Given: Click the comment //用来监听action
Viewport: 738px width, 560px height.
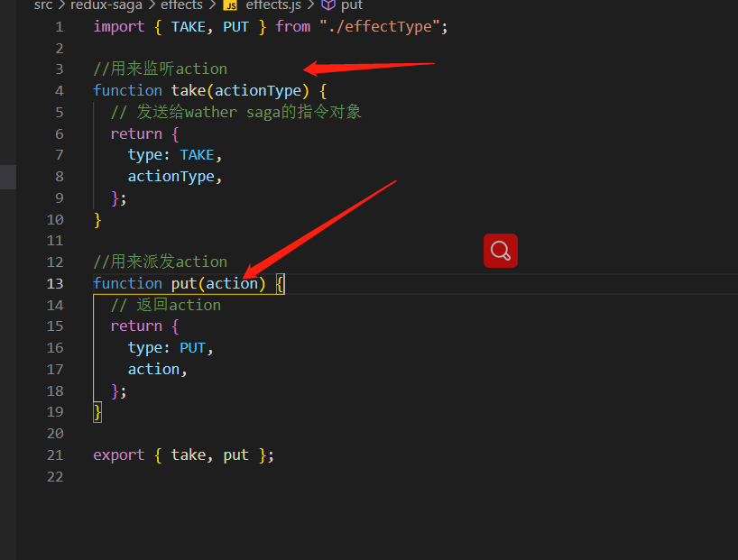Looking at the screenshot, I should point(160,69).
